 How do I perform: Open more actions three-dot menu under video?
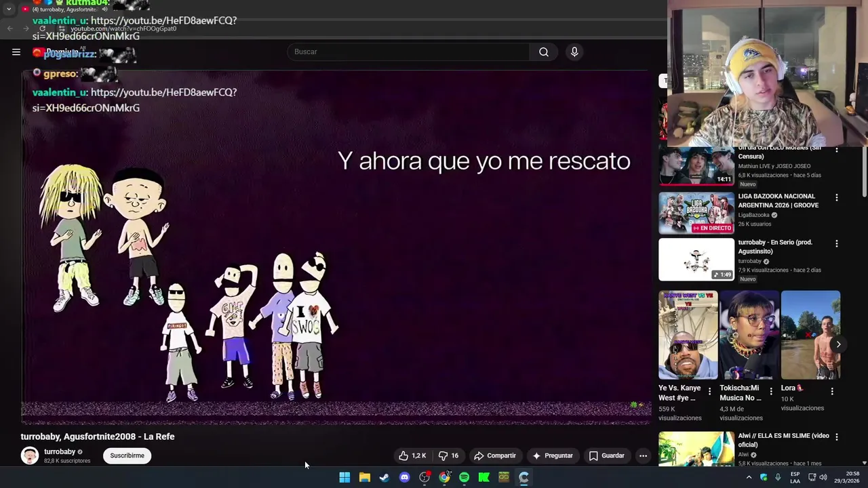[x=643, y=455]
